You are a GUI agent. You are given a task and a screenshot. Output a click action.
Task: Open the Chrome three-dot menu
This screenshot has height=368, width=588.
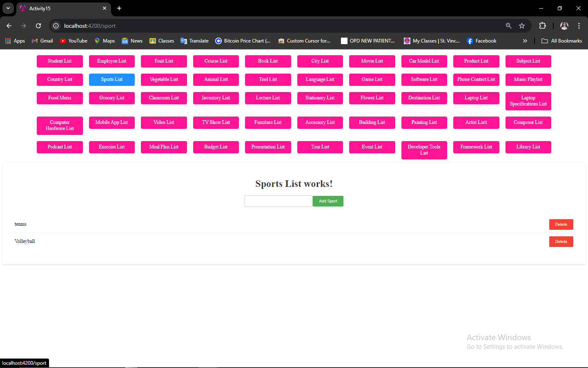click(x=579, y=26)
